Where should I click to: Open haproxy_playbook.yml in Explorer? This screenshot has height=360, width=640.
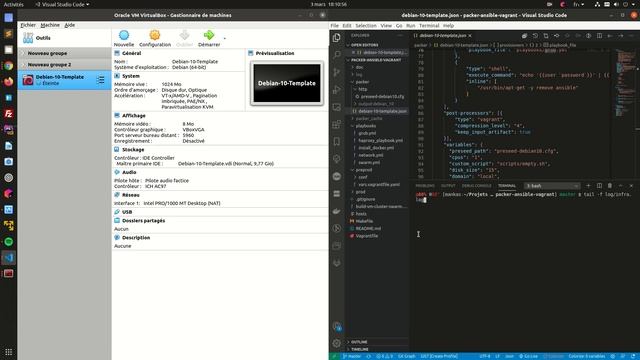click(380, 140)
